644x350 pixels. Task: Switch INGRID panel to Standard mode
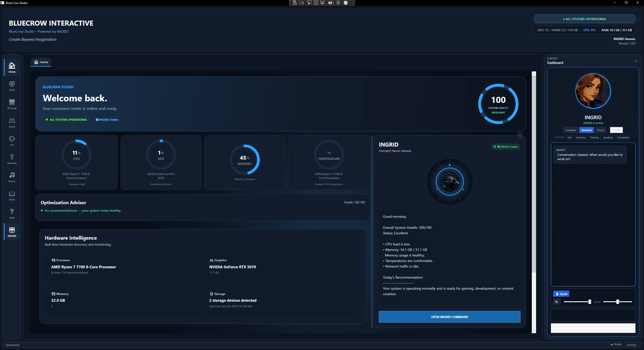point(586,130)
